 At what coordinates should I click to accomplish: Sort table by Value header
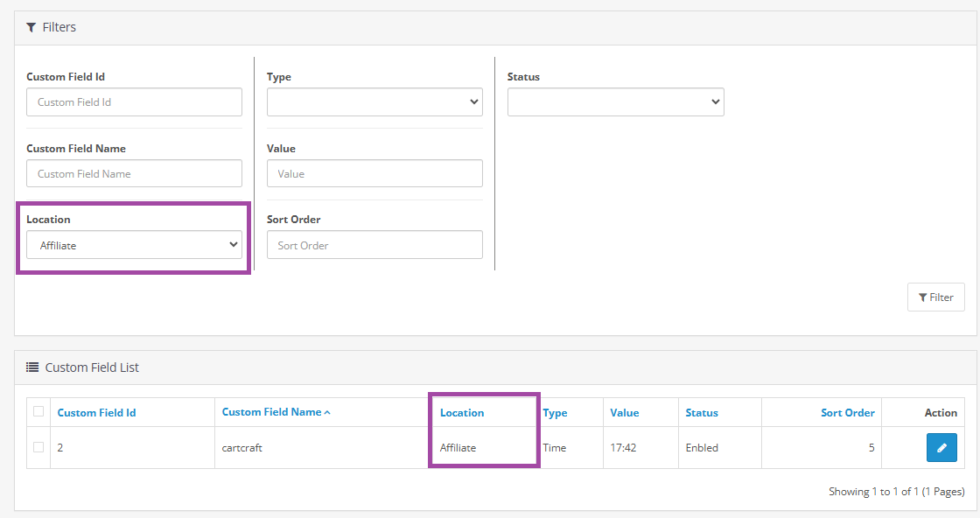pyautogui.click(x=624, y=413)
